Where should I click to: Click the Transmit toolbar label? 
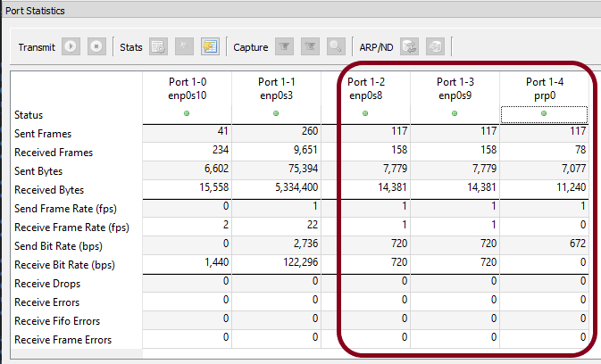(37, 47)
